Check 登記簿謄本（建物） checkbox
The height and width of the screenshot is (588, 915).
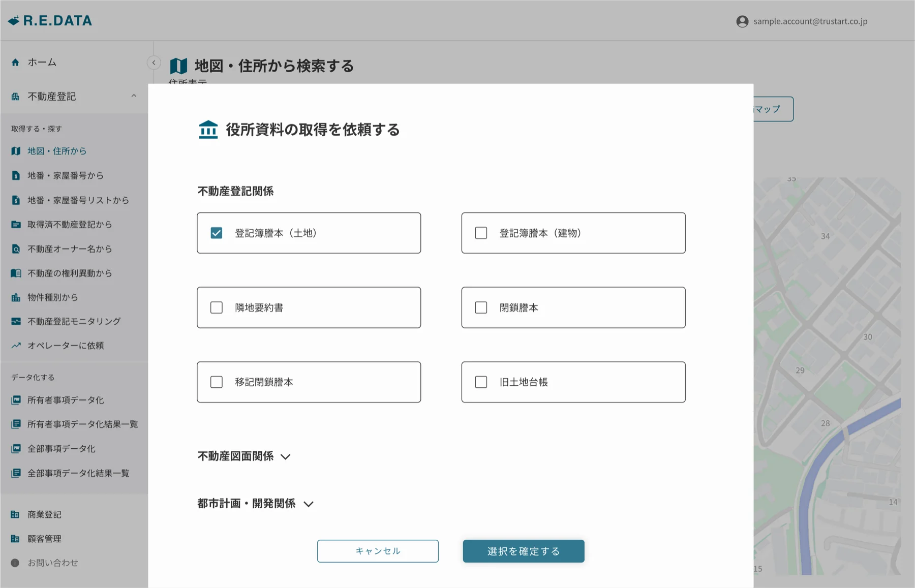tap(481, 233)
